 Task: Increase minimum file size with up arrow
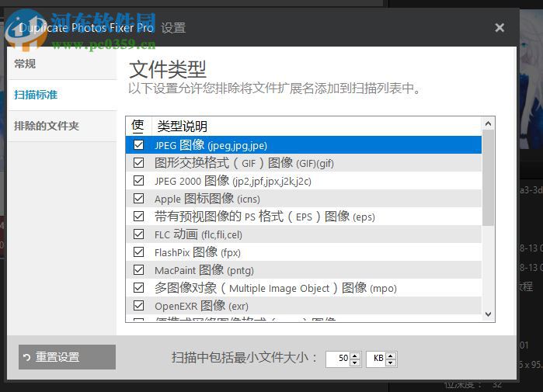click(355, 356)
